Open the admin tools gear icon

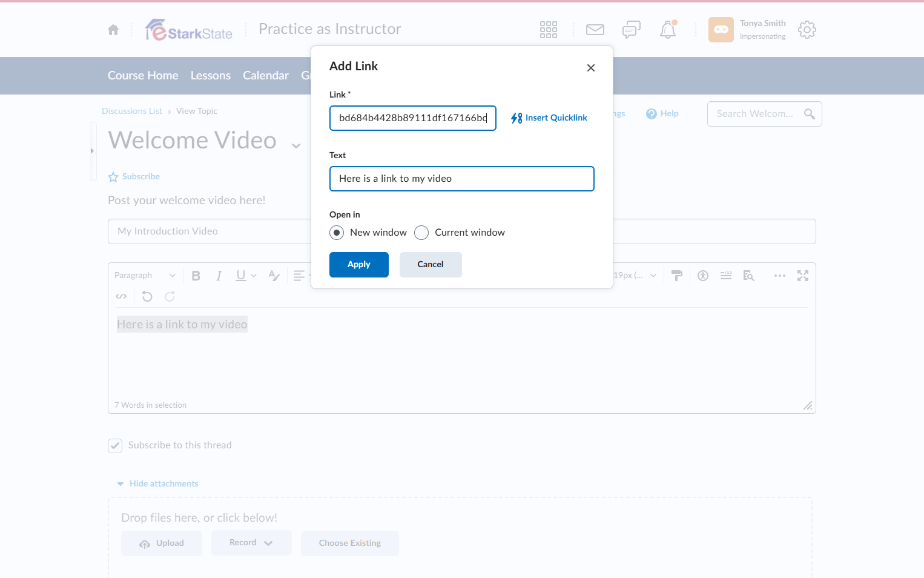pyautogui.click(x=807, y=30)
